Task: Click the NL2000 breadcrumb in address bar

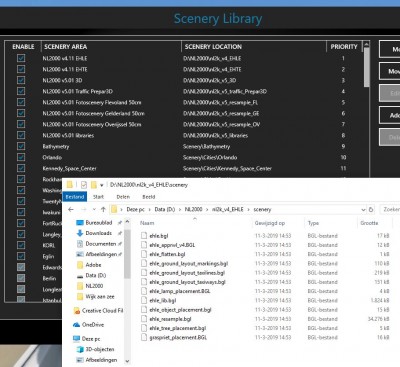Action: pyautogui.click(x=193, y=209)
